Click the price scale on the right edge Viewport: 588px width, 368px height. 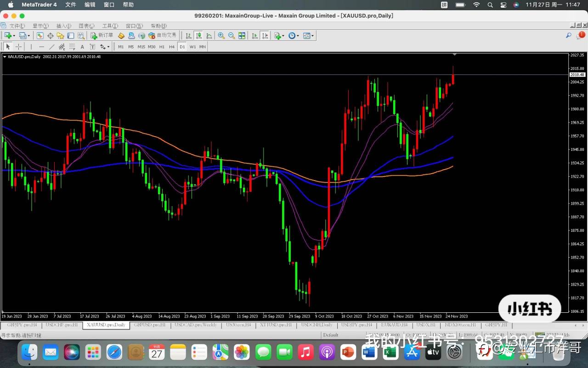577,184
